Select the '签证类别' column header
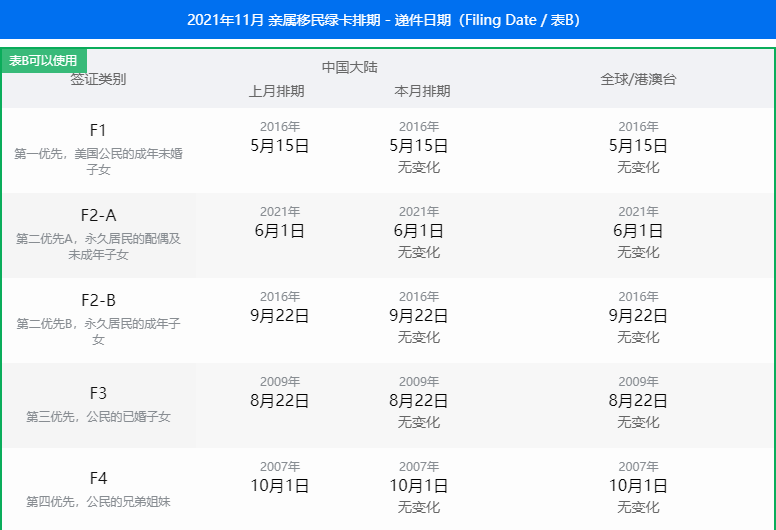 tap(98, 79)
